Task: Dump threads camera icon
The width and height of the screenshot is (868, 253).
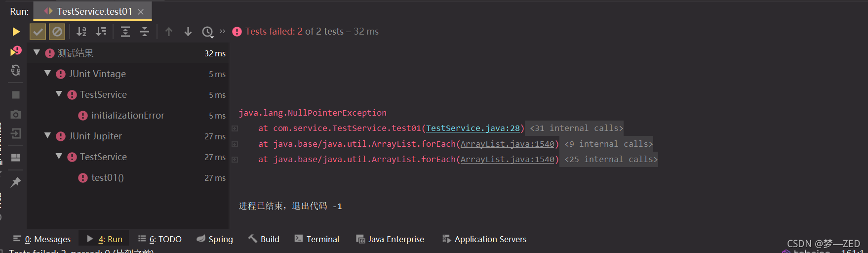Action: pyautogui.click(x=16, y=114)
